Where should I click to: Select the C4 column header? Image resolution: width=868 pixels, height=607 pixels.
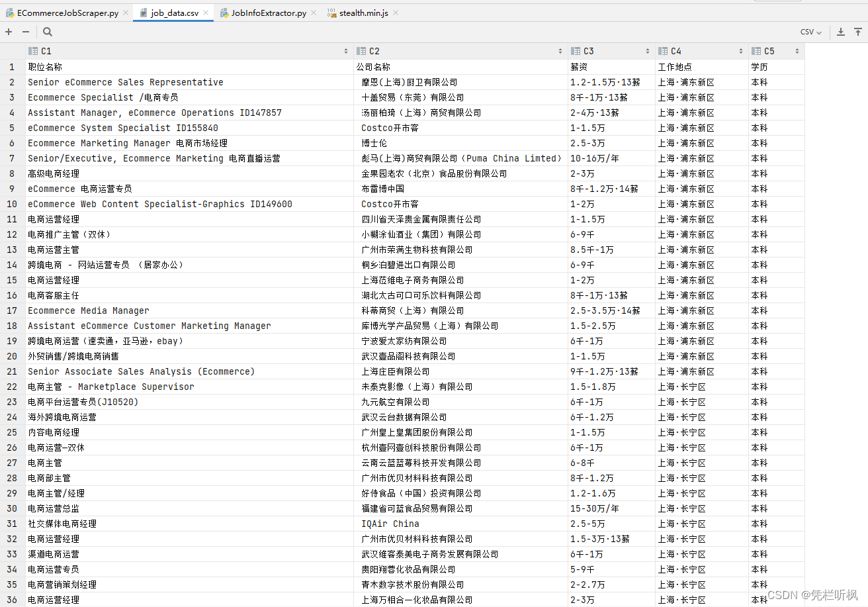coord(702,51)
